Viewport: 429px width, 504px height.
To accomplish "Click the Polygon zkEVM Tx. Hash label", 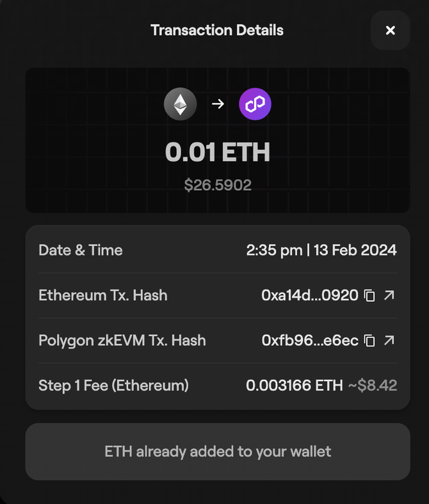I will [x=122, y=341].
